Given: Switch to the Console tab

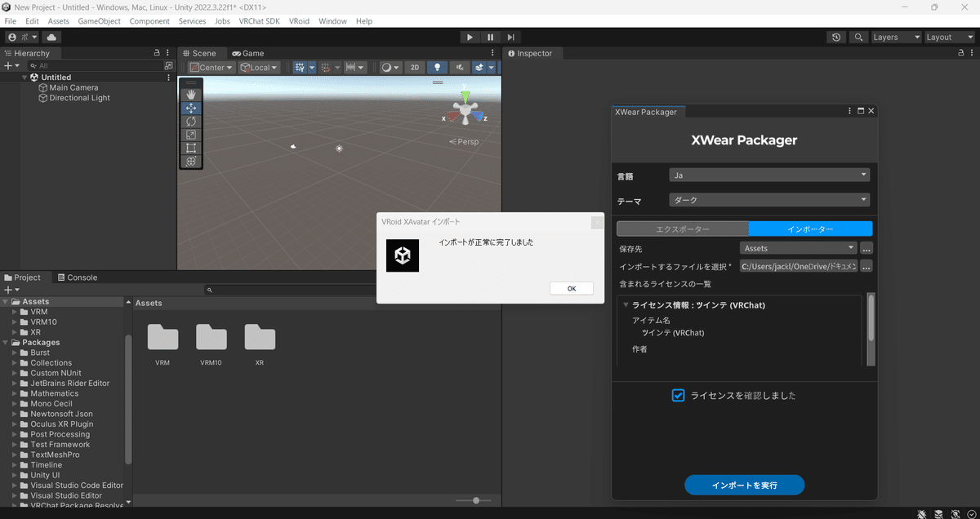Looking at the screenshot, I should tap(76, 277).
